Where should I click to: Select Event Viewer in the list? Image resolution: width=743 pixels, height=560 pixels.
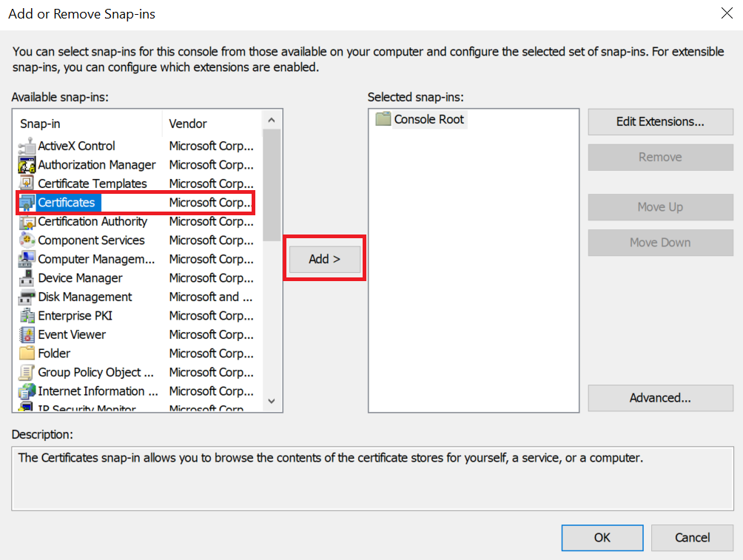pyautogui.click(x=72, y=334)
